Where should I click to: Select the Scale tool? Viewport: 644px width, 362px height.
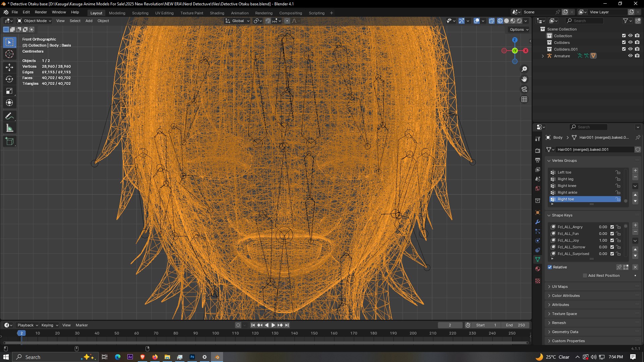coord(9,91)
